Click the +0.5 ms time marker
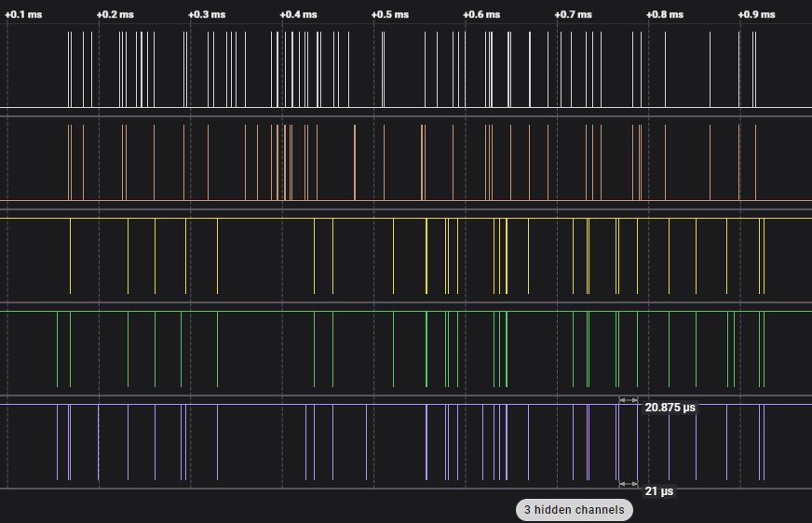 tap(390, 15)
